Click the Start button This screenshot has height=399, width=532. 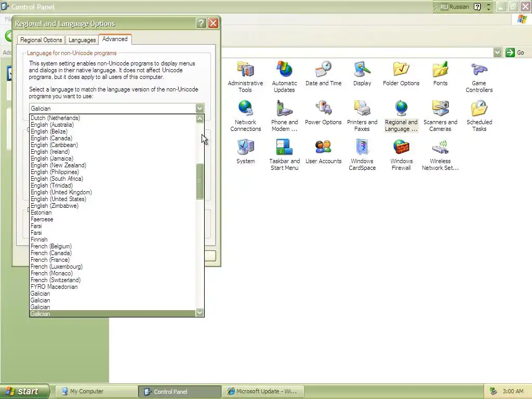[25, 391]
